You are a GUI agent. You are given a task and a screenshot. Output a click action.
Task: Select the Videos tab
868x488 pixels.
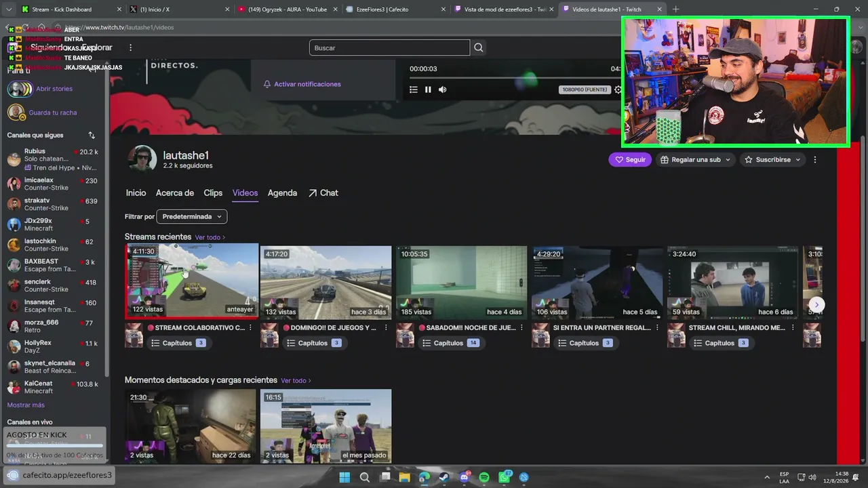[245, 193]
